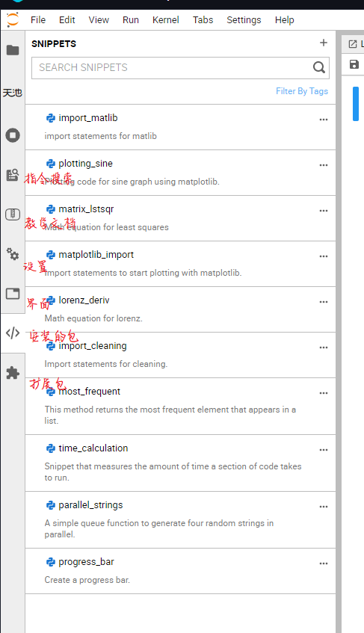
Task: Open the file browser folder icon
Action: coord(13,50)
